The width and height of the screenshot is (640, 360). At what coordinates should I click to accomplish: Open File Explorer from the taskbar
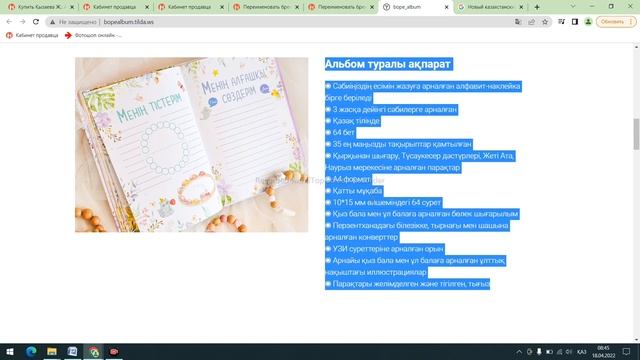pos(52,351)
